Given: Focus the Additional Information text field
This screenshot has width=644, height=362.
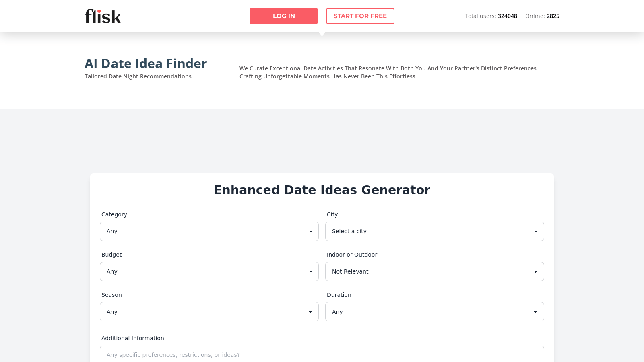Looking at the screenshot, I should (x=322, y=354).
